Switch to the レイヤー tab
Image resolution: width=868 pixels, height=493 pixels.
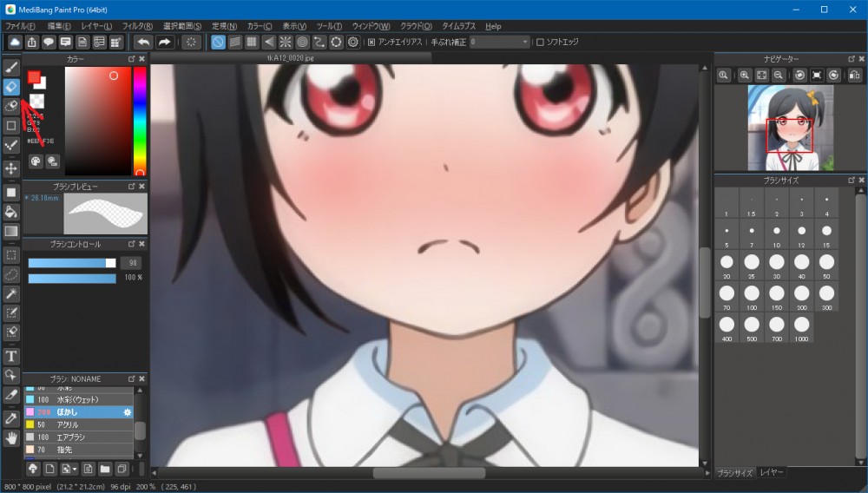coord(771,472)
